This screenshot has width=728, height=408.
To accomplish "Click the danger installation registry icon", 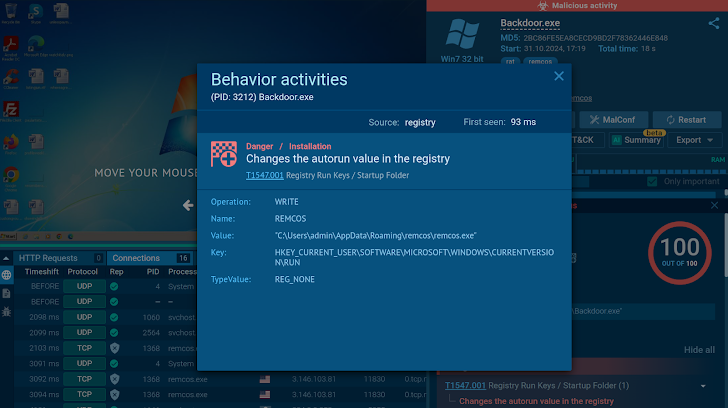I will coord(223,153).
